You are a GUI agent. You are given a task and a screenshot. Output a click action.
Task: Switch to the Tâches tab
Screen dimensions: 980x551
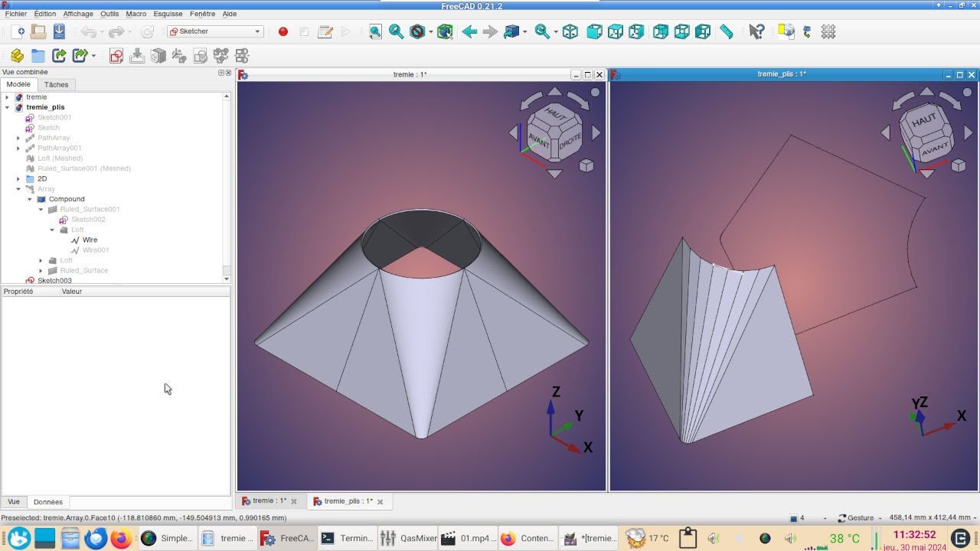(56, 85)
